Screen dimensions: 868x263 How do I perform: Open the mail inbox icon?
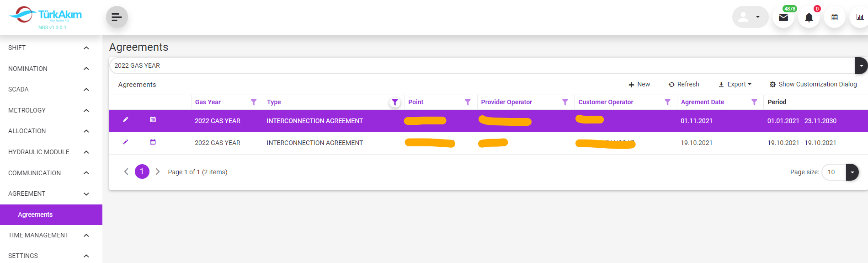[783, 17]
